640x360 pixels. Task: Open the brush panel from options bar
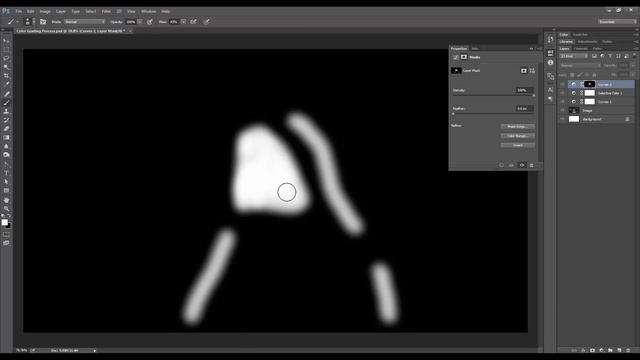43,22
